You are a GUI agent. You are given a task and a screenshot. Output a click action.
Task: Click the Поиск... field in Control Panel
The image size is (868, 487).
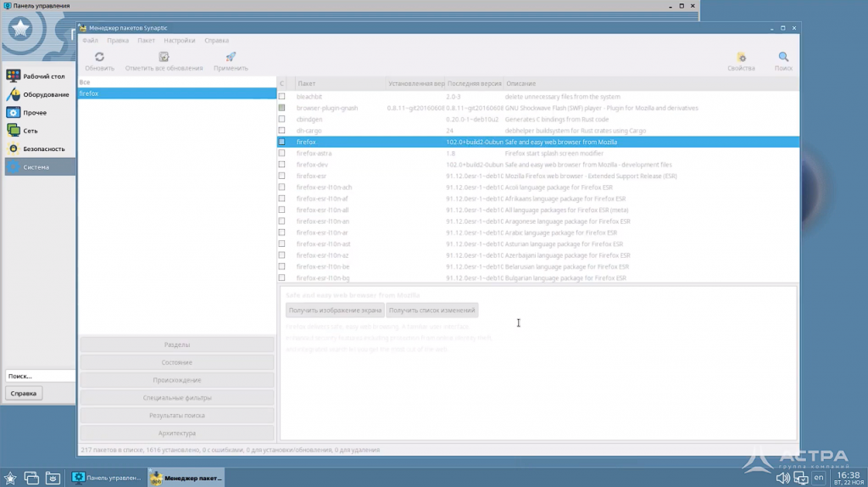tap(40, 376)
